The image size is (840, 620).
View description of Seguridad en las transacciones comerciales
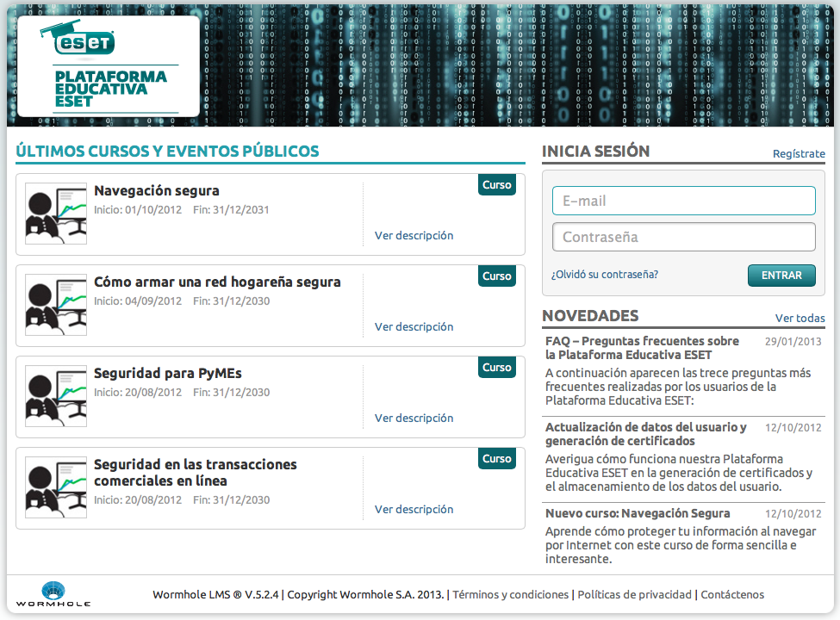[414, 509]
